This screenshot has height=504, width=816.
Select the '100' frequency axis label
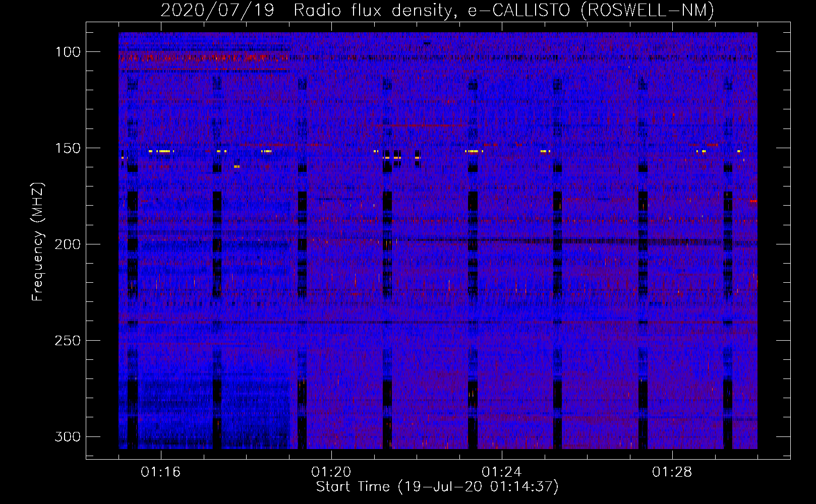[x=68, y=52]
